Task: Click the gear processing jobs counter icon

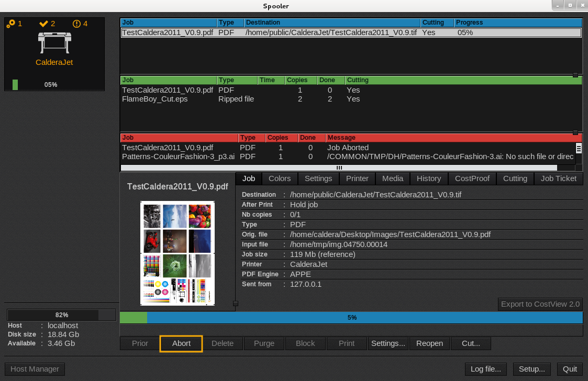Action: coord(10,24)
